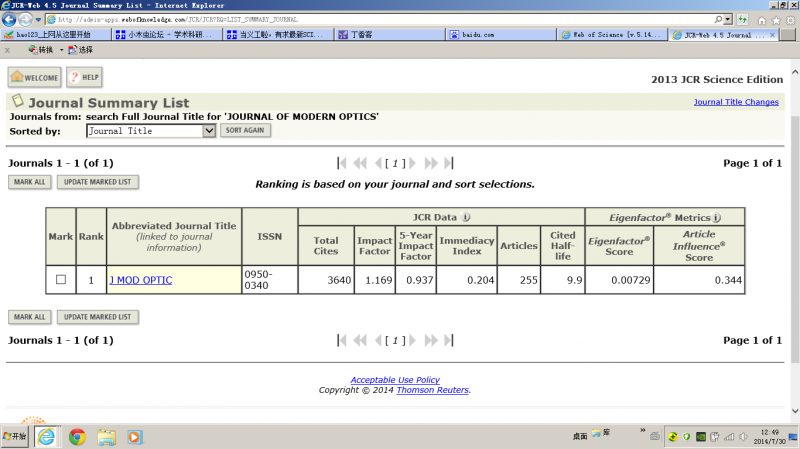Switch to the Web of Science tab

pos(612,35)
